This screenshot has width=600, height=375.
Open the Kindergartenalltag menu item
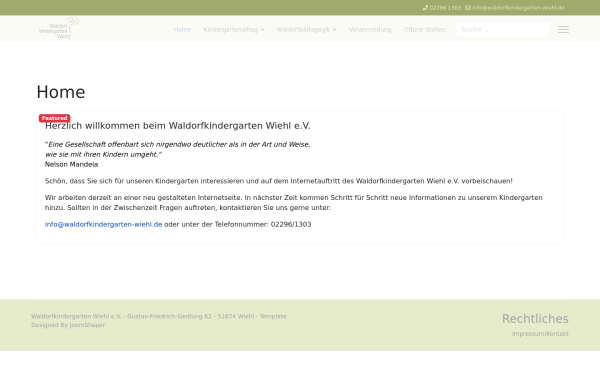pyautogui.click(x=231, y=29)
